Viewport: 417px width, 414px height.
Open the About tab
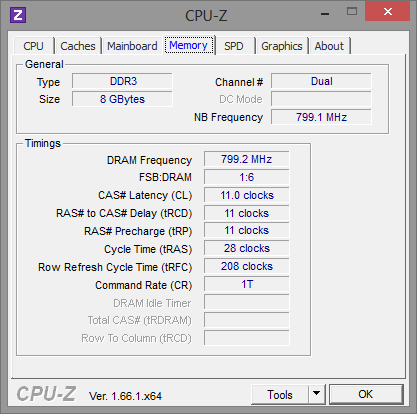(329, 46)
